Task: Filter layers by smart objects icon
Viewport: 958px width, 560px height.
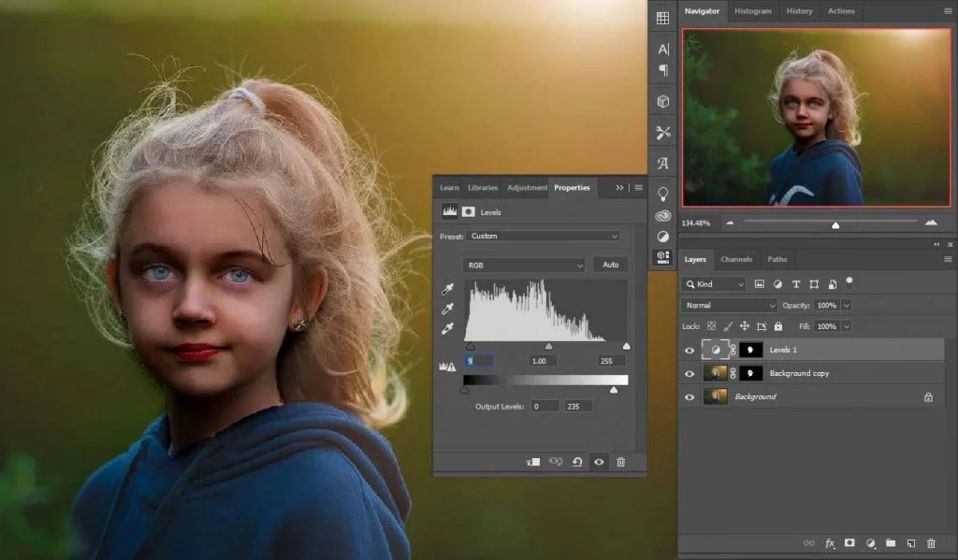Action: pyautogui.click(x=832, y=284)
